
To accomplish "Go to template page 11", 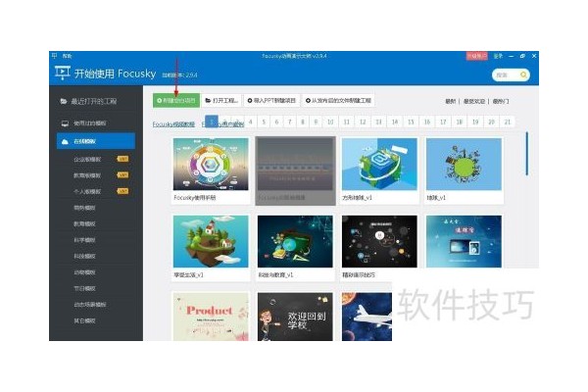I will (x=347, y=122).
